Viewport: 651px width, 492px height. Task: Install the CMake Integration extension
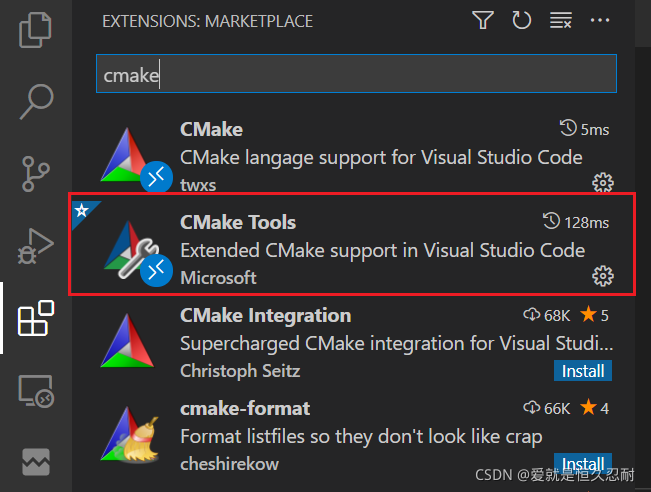click(x=582, y=371)
